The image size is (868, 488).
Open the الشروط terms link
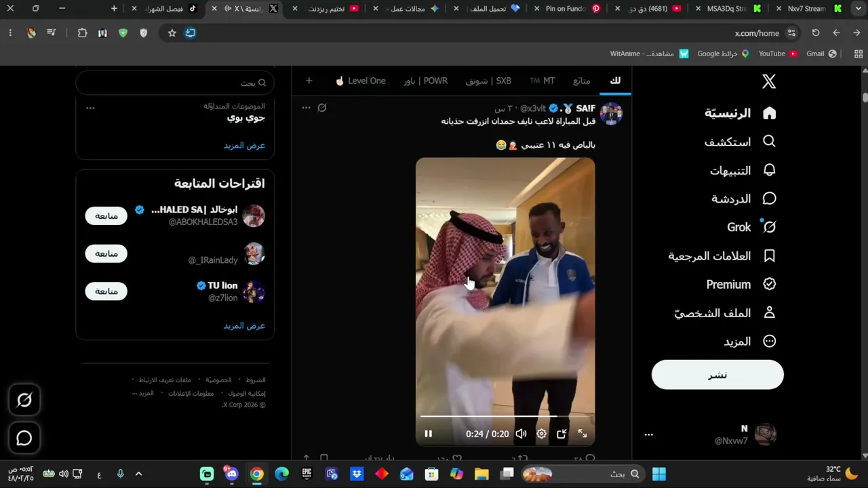(256, 380)
